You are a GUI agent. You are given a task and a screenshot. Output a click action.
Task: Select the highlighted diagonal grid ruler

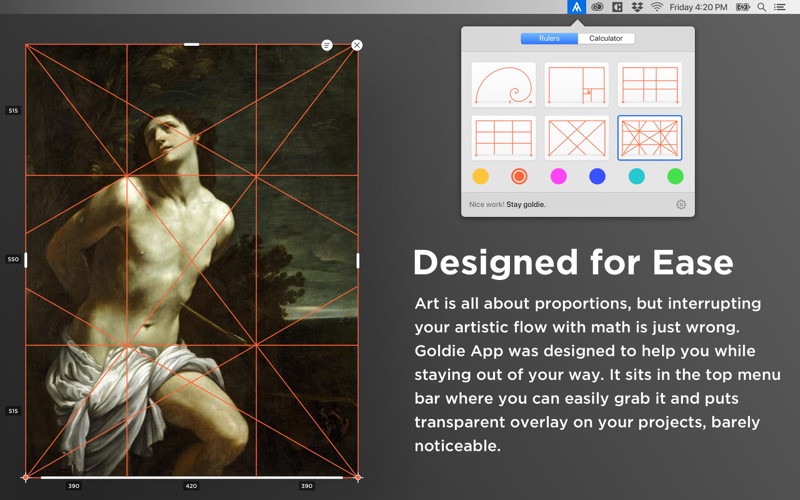click(650, 138)
